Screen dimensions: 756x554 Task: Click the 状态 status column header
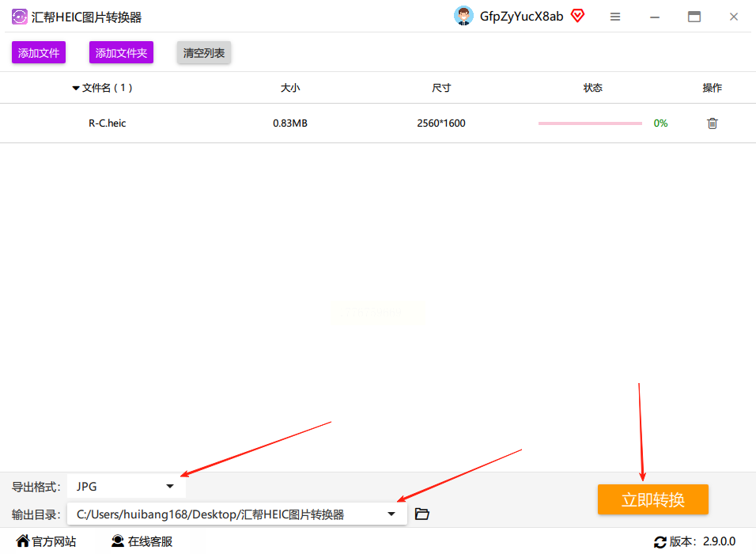(x=592, y=88)
